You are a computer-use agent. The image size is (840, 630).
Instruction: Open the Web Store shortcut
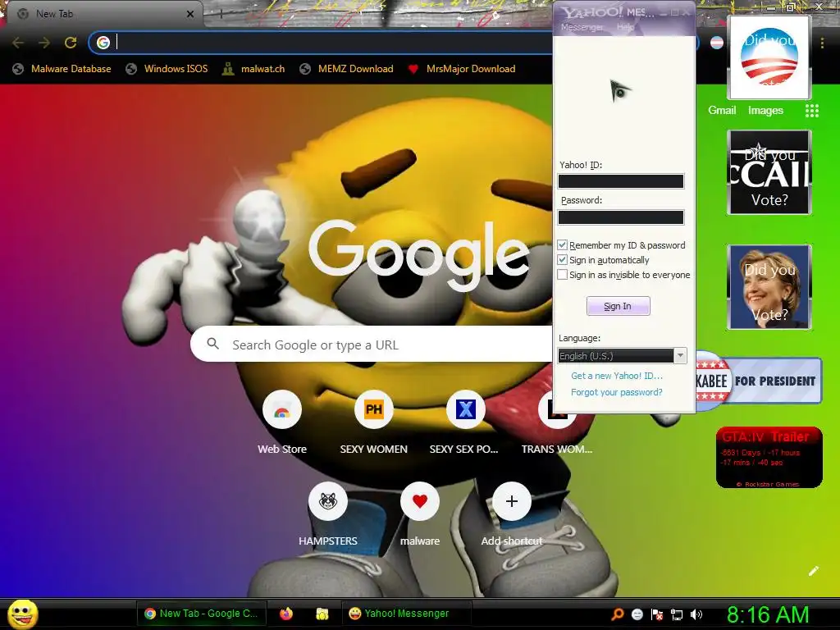[282, 410]
